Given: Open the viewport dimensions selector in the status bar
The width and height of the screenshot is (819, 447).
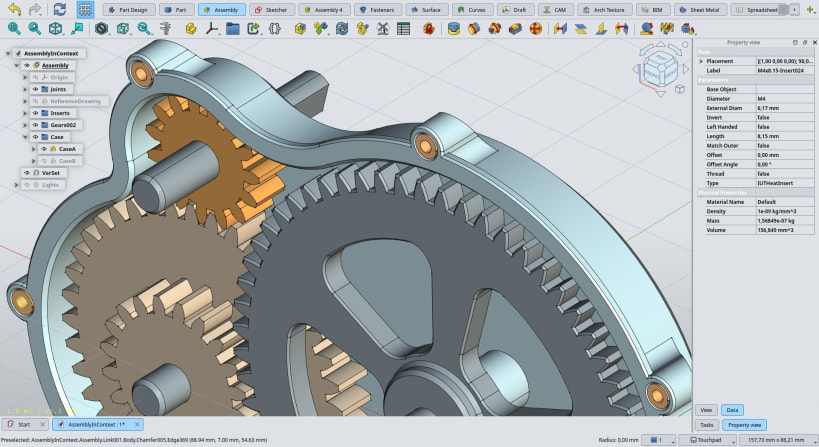Looking at the screenshot, I should pyautogui.click(x=778, y=440).
